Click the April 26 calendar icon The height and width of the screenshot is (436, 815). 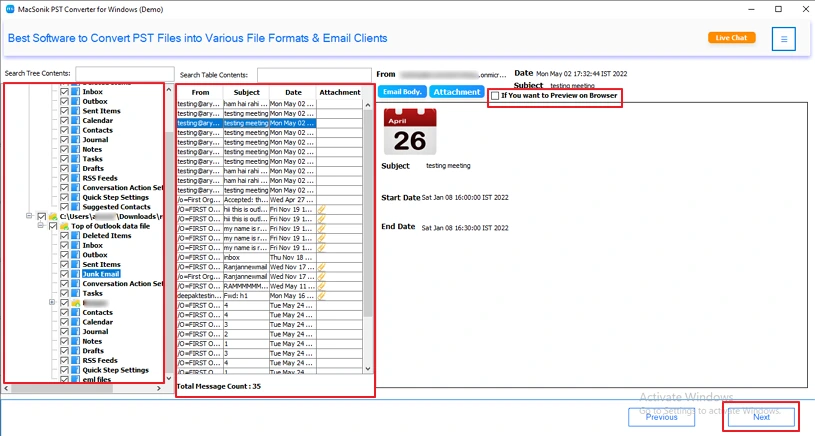410,131
